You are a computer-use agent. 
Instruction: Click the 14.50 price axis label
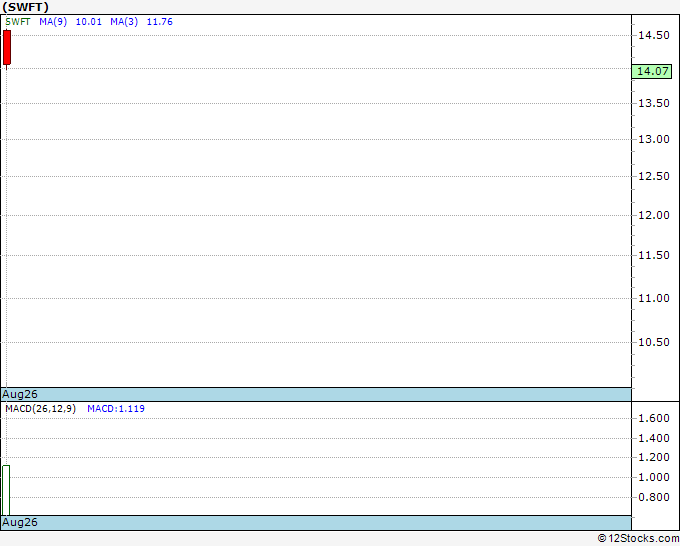pos(654,36)
